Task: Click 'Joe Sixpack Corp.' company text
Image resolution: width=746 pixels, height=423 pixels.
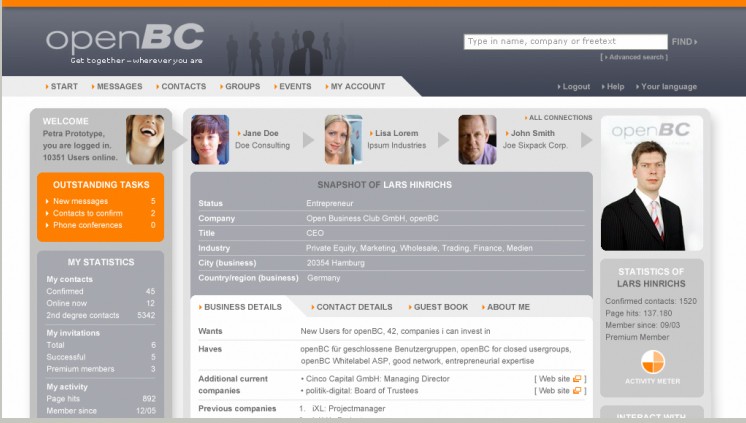Action: click(535, 145)
